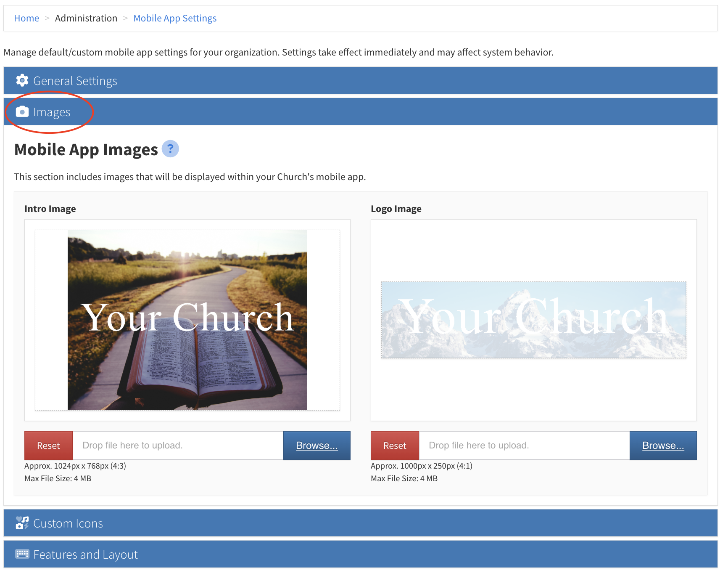728x578 pixels.
Task: Open the Mobile App Images help icon
Action: [x=170, y=148]
